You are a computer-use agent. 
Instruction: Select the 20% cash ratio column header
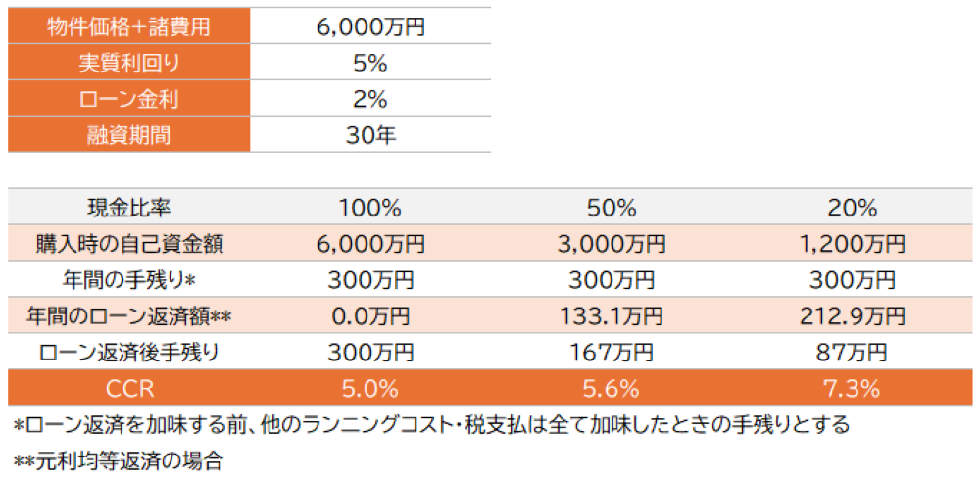point(853,208)
